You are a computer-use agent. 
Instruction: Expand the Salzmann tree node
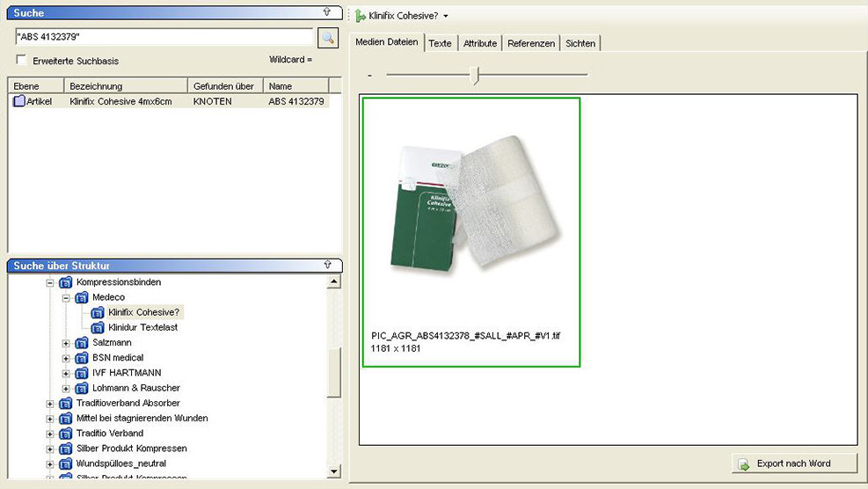pyautogui.click(x=66, y=343)
